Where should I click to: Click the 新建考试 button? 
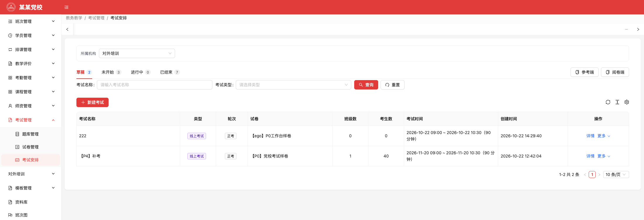point(93,102)
